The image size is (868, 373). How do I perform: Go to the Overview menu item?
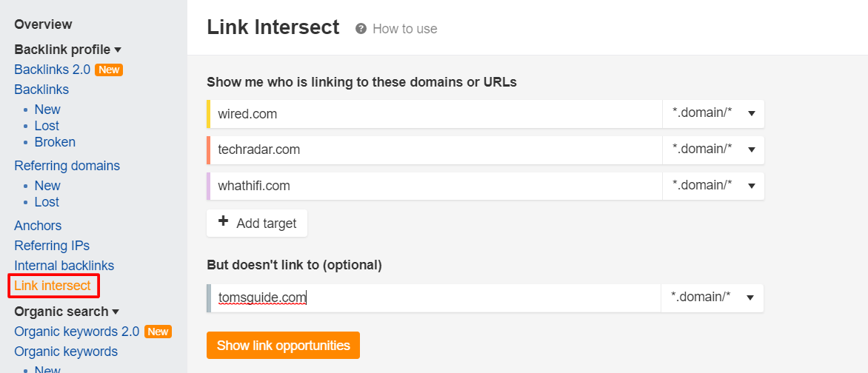(x=43, y=24)
